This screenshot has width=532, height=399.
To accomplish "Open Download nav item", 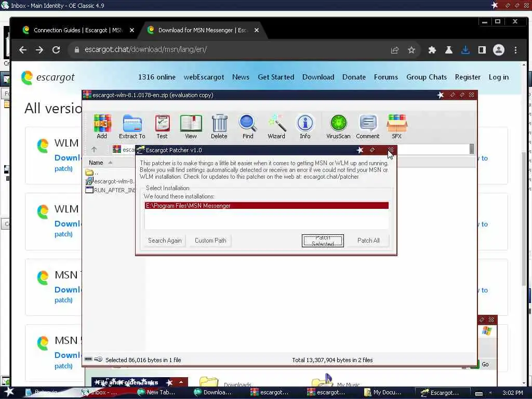I will tap(318, 77).
